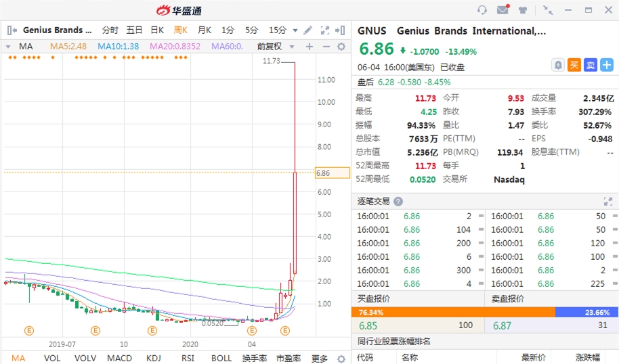Open MA indicator settings gear
619x364 pixels.
pos(341,47)
